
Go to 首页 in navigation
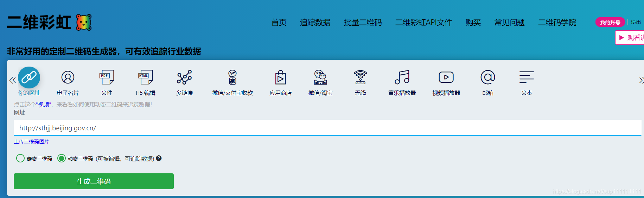coord(279,23)
